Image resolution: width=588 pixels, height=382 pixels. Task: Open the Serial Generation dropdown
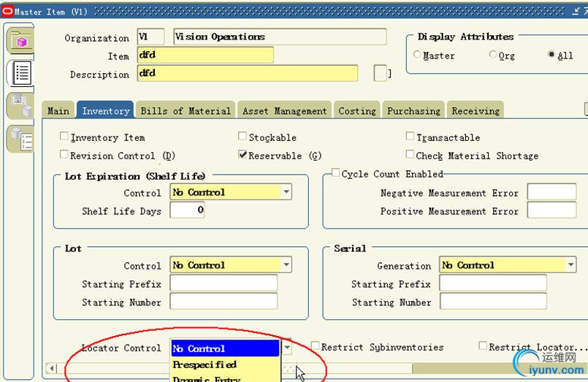pyautogui.click(x=570, y=264)
